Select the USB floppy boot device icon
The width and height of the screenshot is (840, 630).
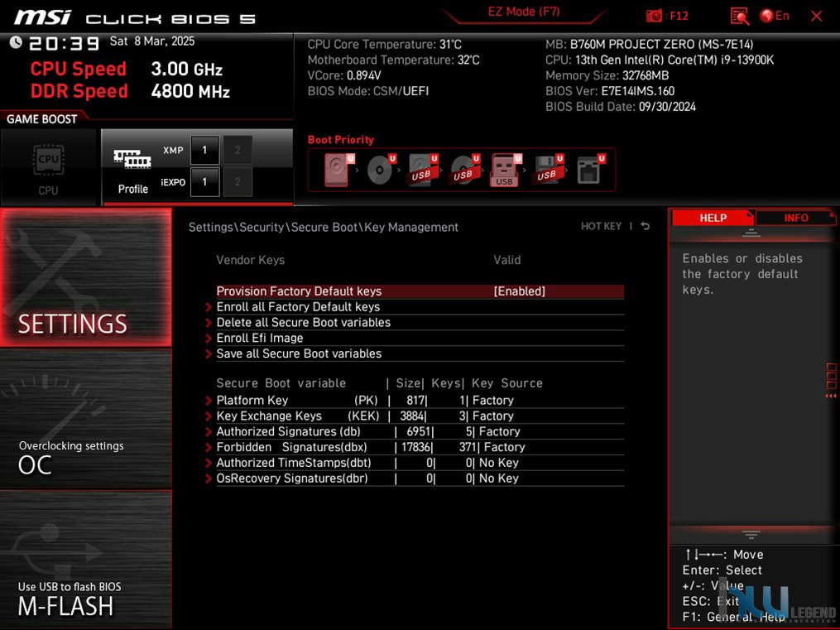[x=548, y=170]
